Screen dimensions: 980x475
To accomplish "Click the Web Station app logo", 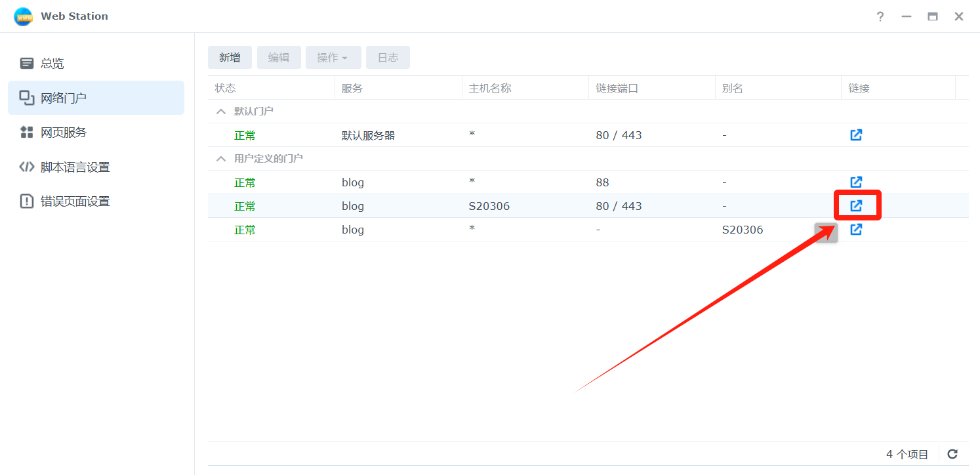I will tap(23, 16).
